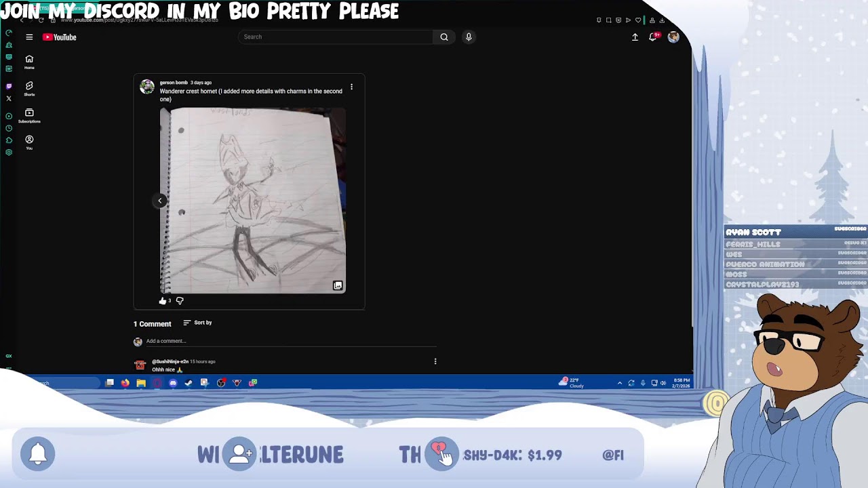Open Discord from the Windows taskbar
The height and width of the screenshot is (488, 868).
[173, 383]
